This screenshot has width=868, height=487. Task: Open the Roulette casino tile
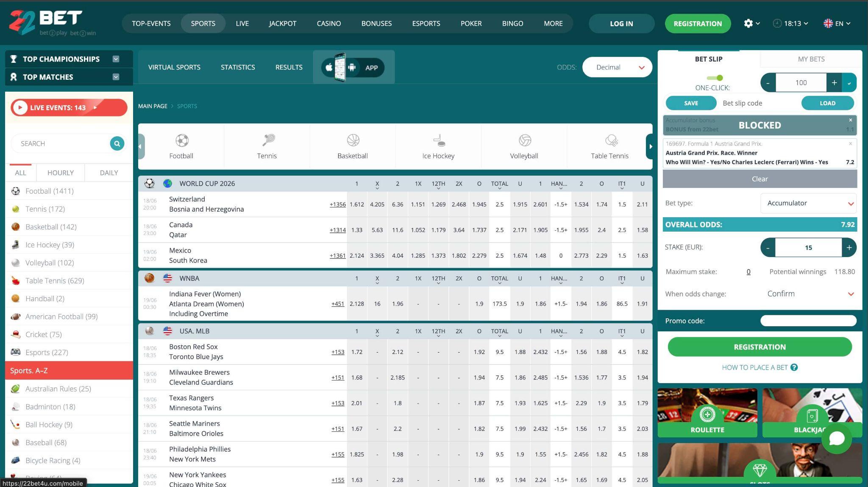[707, 412]
